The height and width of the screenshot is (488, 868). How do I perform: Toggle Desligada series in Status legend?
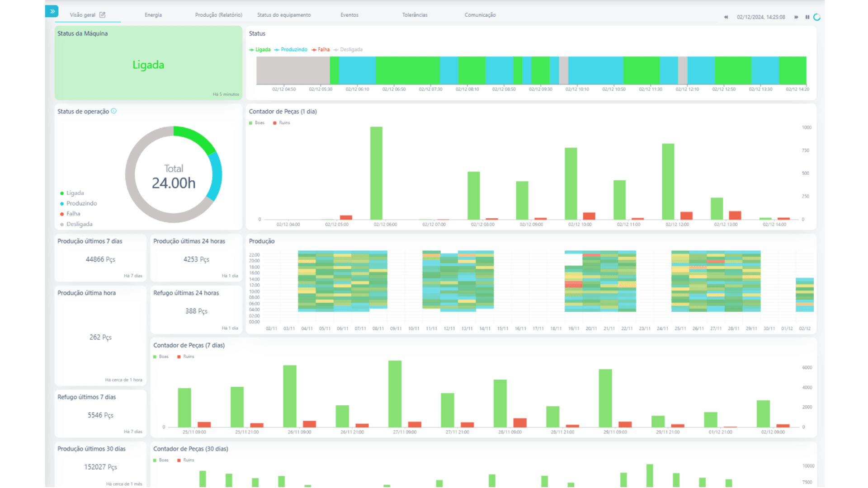coord(348,50)
